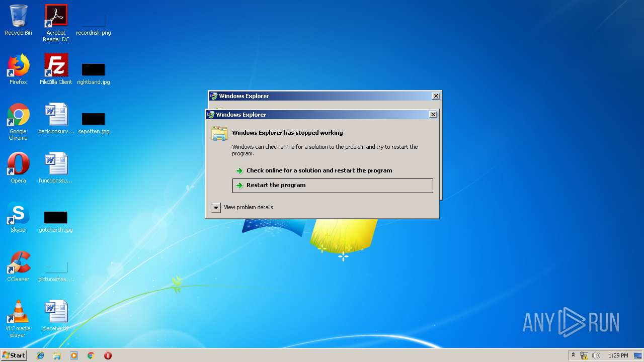This screenshot has height=362, width=644.
Task: Show hidden system tray icons
Action: click(x=573, y=355)
